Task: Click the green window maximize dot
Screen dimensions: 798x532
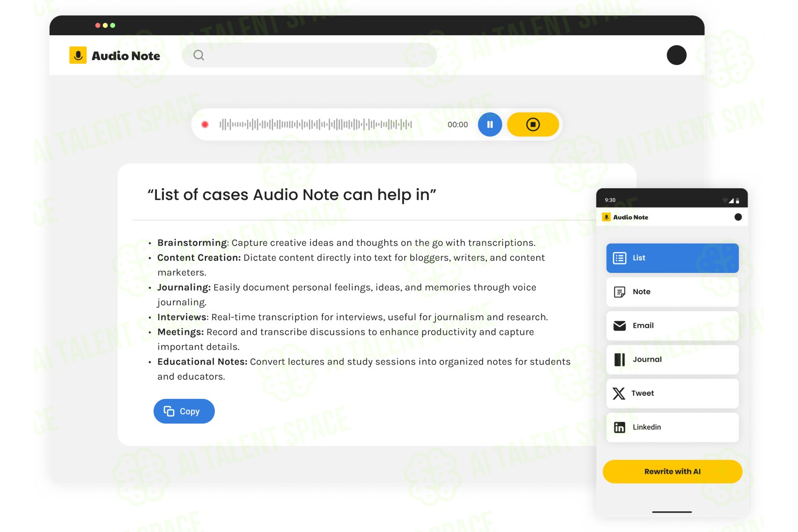Action: point(113,26)
